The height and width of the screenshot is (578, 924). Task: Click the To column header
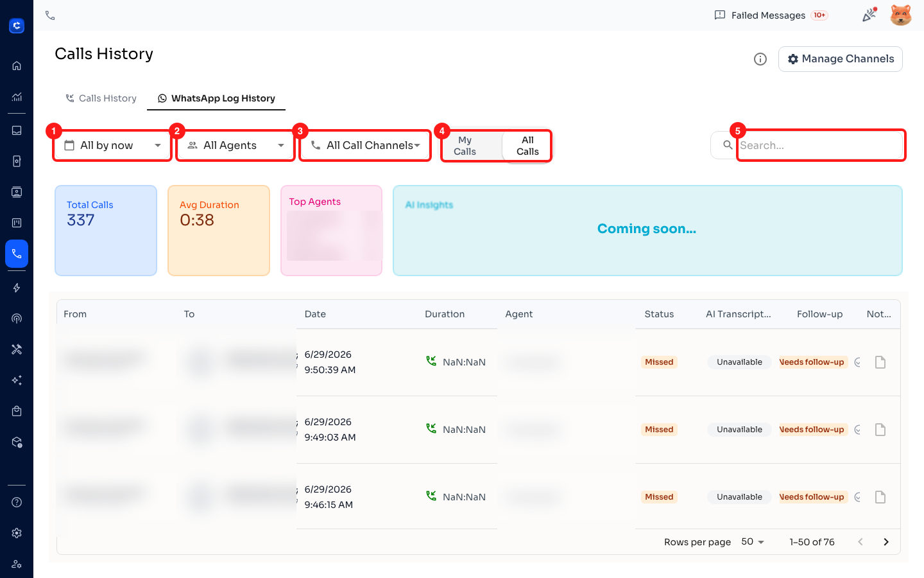[x=189, y=314]
